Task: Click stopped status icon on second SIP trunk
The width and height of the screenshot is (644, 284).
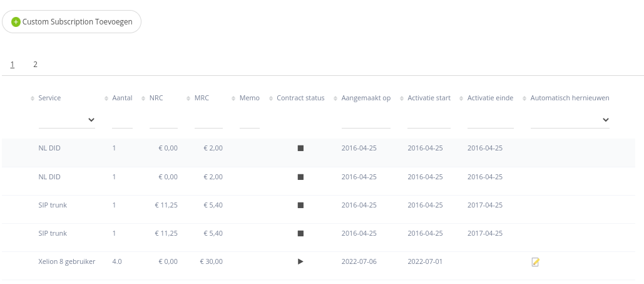Action: coord(300,233)
